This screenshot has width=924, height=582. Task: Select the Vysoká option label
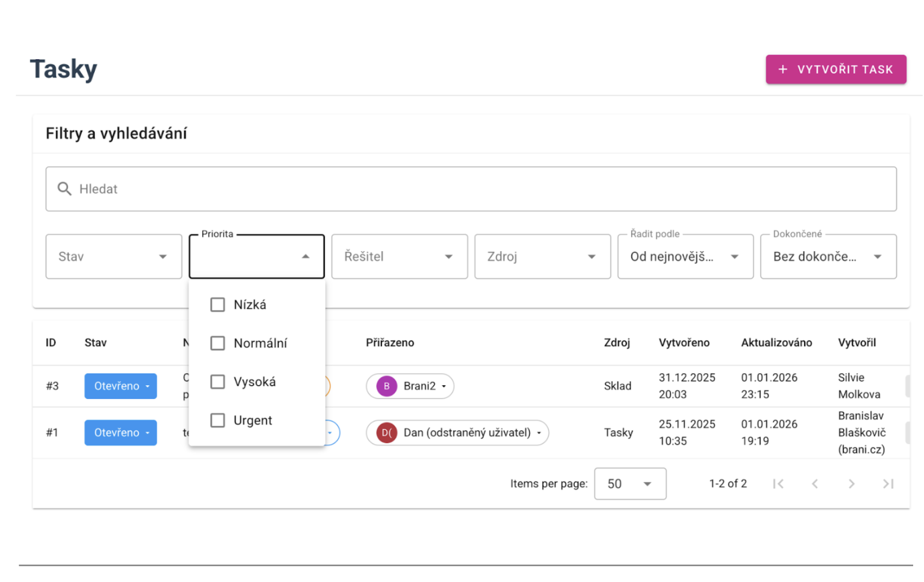pyautogui.click(x=254, y=381)
